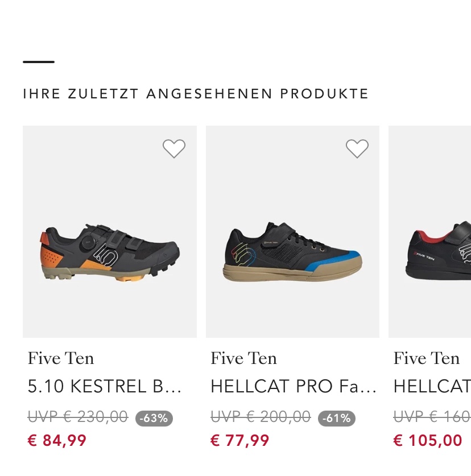Click the -61% discount badge

pos(337,419)
